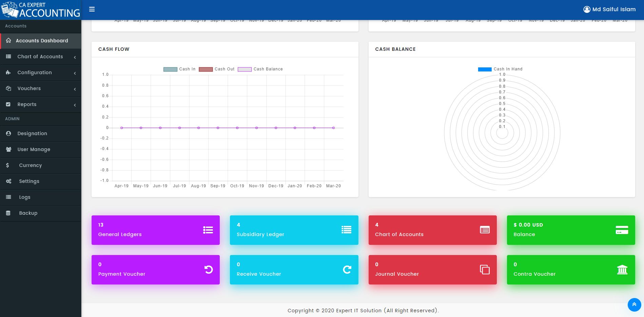Viewport: 644px width, 317px height.
Task: Click the copy icon on Journal Voucher card
Action: click(x=485, y=270)
